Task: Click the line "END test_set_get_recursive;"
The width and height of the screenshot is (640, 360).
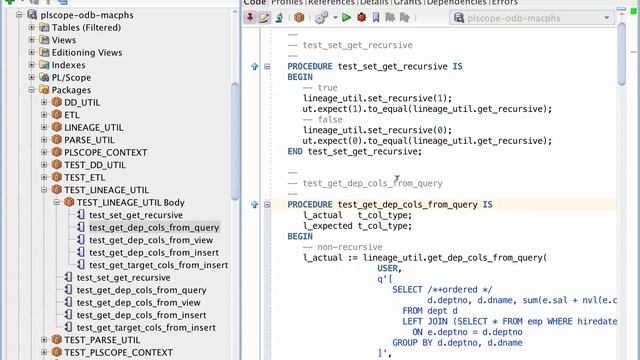Action: pos(354,151)
